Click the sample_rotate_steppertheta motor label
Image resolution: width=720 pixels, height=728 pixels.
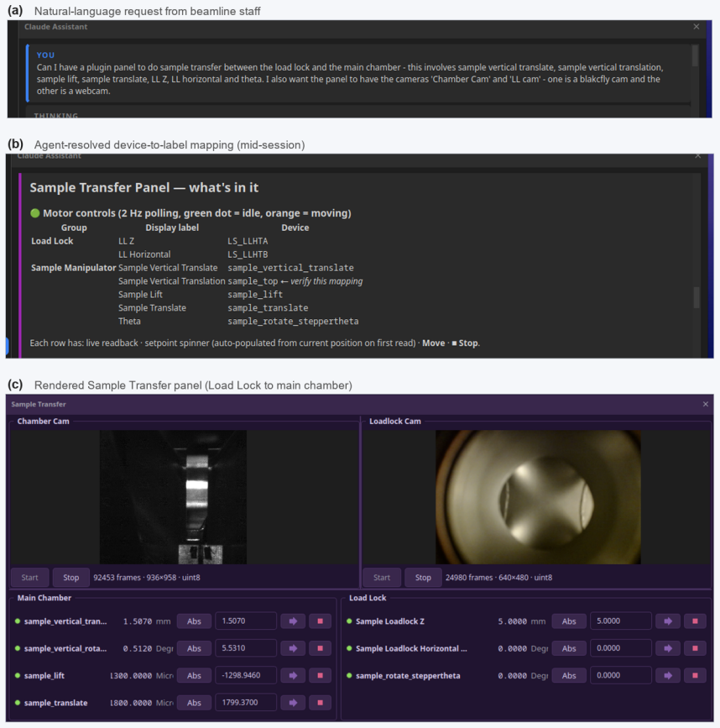[408, 676]
